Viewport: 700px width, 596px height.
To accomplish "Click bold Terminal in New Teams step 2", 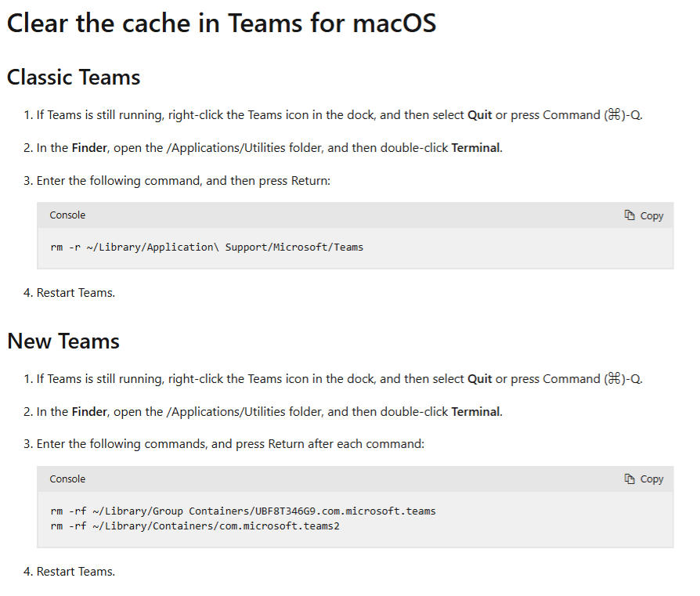I will (x=475, y=412).
